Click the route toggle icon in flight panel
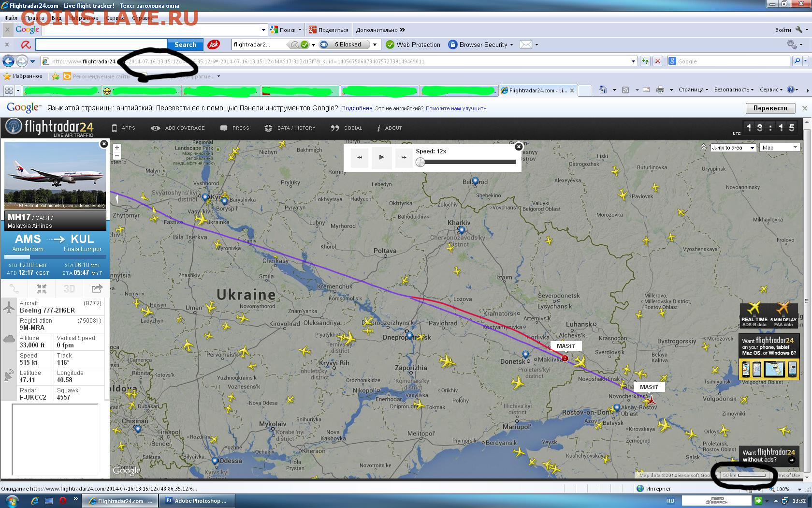This screenshot has height=508, width=812. (x=14, y=289)
